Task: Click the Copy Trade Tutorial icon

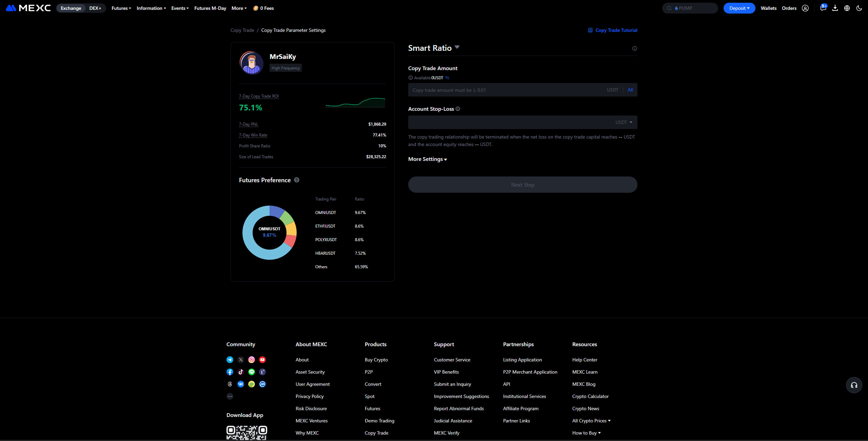Action: point(590,30)
